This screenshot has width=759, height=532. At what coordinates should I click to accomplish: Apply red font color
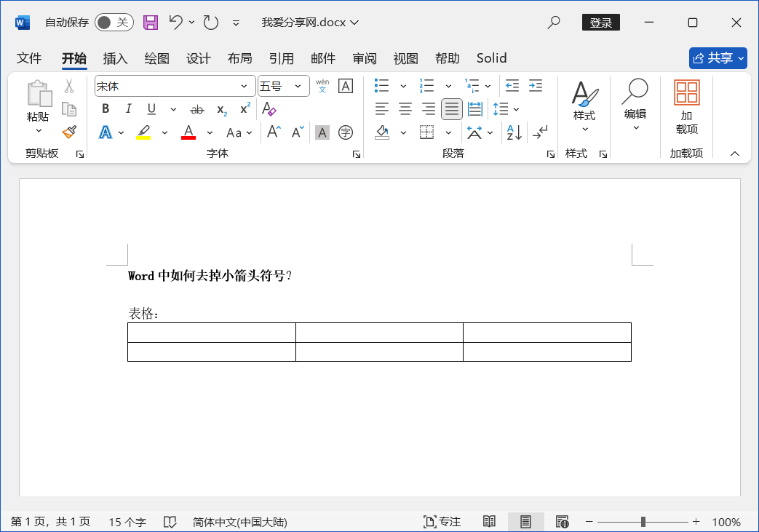coord(188,132)
